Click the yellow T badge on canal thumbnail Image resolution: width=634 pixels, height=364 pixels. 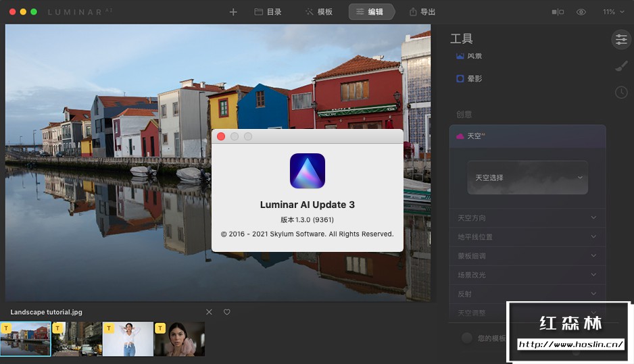[x=6, y=328]
